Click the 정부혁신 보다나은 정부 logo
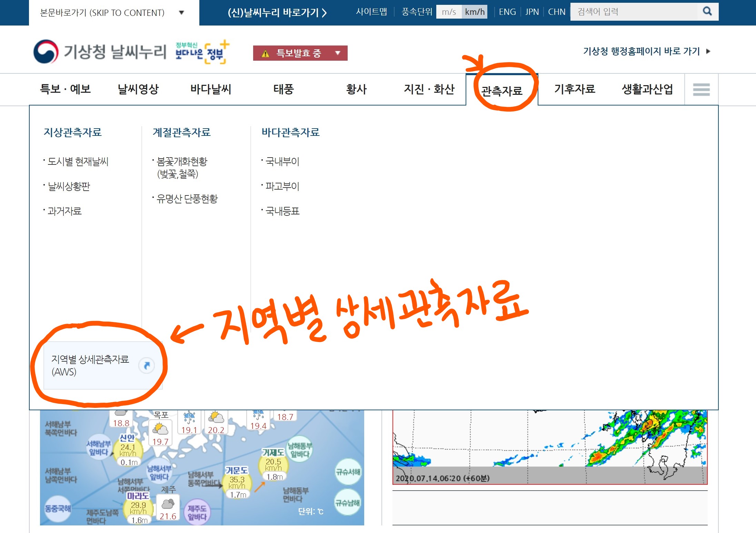The height and width of the screenshot is (533, 756). point(202,52)
